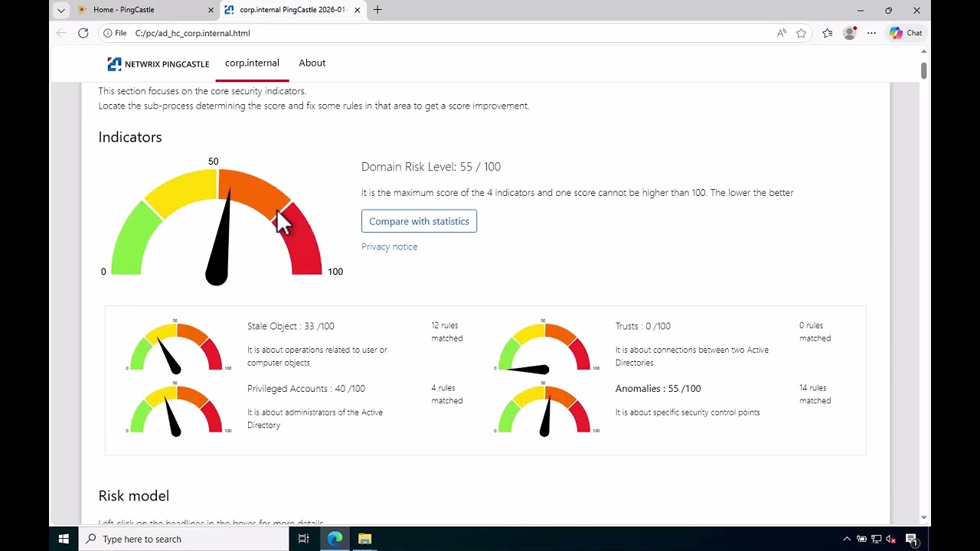
Task: Click the Privileged Accounts gauge
Action: [x=176, y=410]
